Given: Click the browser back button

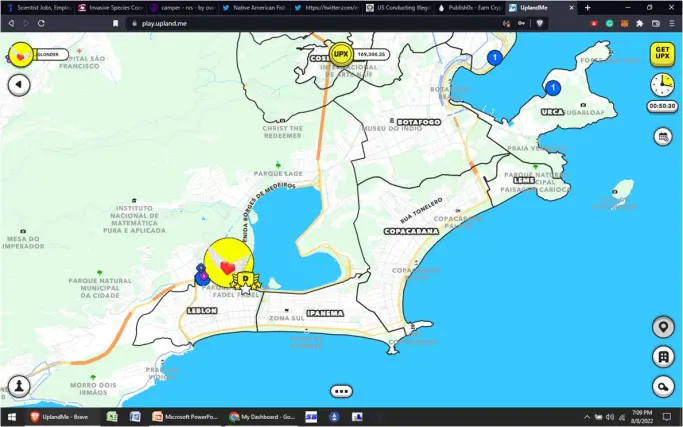Looking at the screenshot, I should click(x=11, y=24).
